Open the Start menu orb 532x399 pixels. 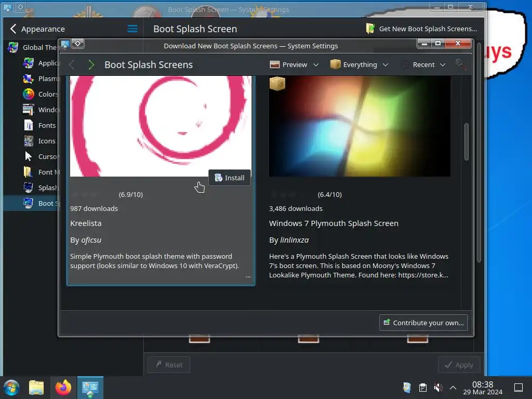coord(11,388)
